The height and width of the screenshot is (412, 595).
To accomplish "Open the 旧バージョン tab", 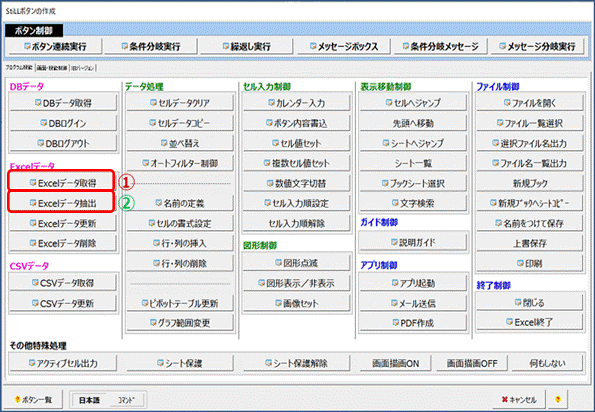I will pos(82,68).
